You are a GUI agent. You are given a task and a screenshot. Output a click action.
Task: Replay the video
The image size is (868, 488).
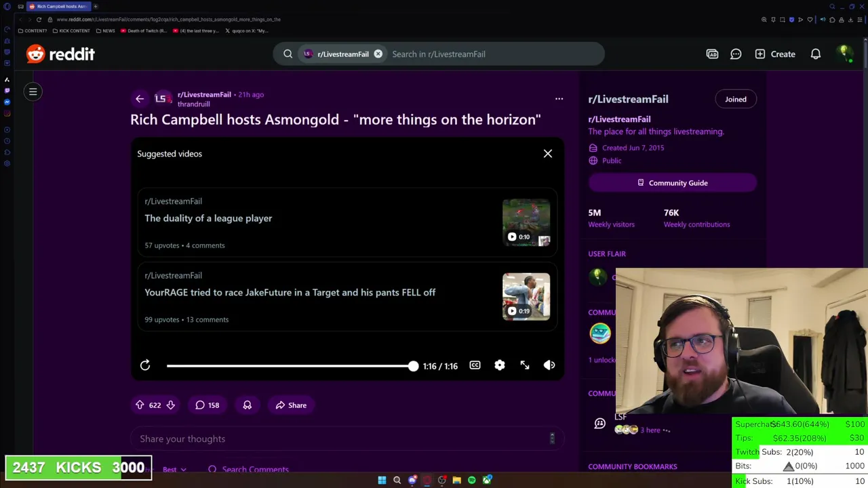click(x=145, y=365)
